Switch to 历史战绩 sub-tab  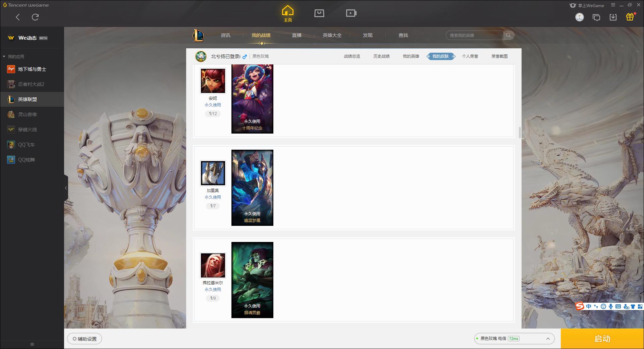pos(381,56)
